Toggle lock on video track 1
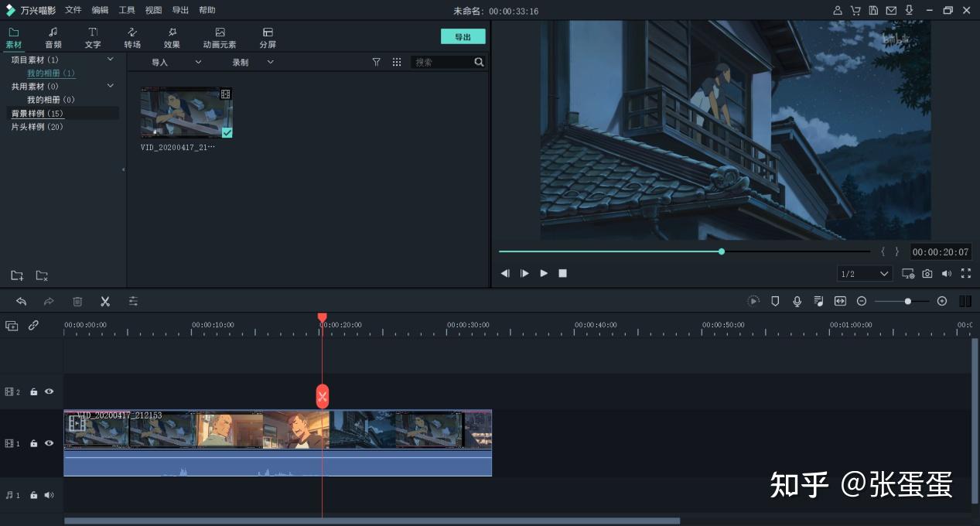 coord(34,444)
